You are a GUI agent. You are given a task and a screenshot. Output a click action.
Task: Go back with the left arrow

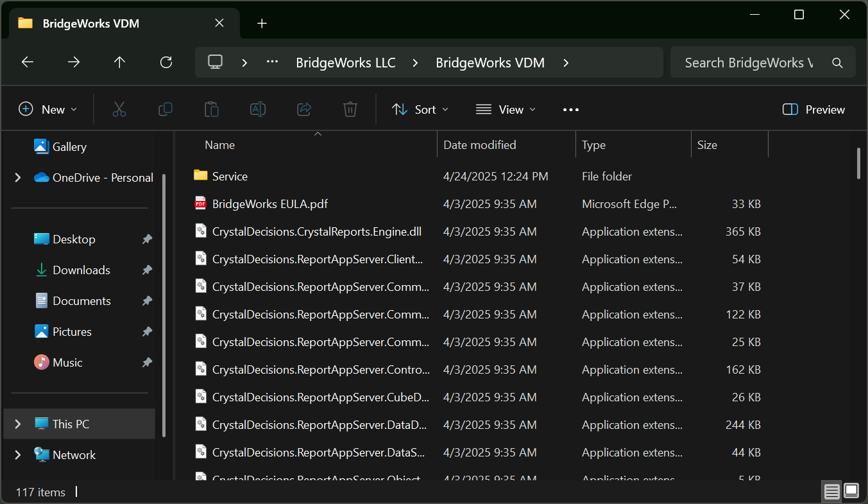tap(27, 62)
